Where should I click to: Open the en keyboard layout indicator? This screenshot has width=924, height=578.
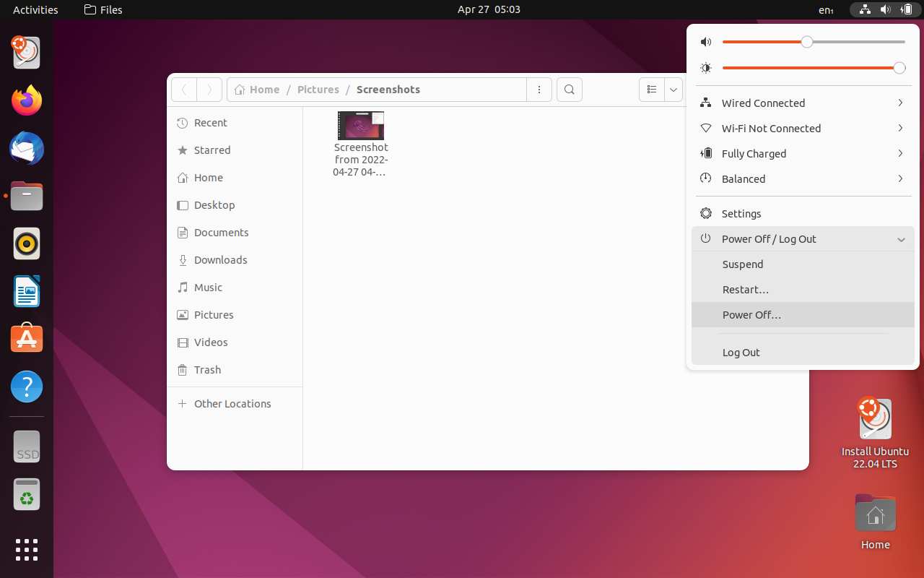point(826,9)
